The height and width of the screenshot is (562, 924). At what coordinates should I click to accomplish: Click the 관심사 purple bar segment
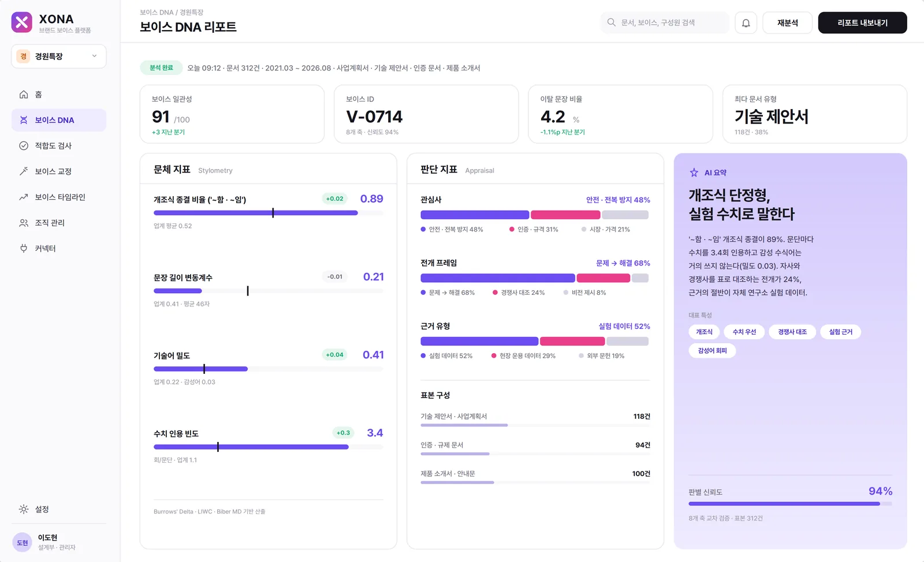coord(475,215)
